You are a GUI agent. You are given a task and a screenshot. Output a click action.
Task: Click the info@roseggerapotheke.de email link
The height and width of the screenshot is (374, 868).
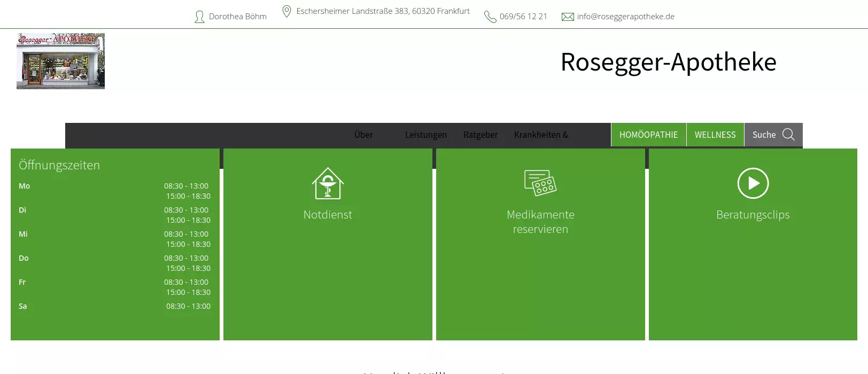coord(625,17)
